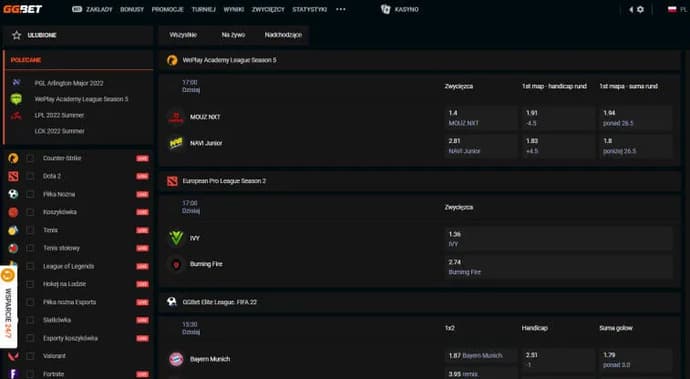Screen dimensions: 690x379
Task: Click the Tenis stołowy icon
Action: [13, 248]
